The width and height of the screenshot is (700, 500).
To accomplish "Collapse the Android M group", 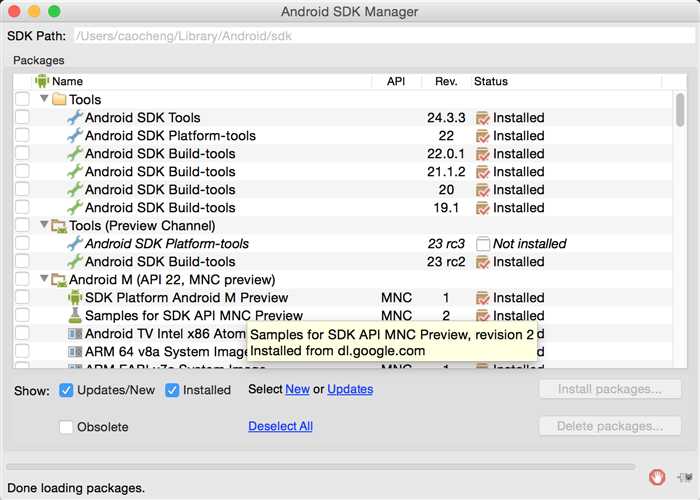I will (x=44, y=279).
